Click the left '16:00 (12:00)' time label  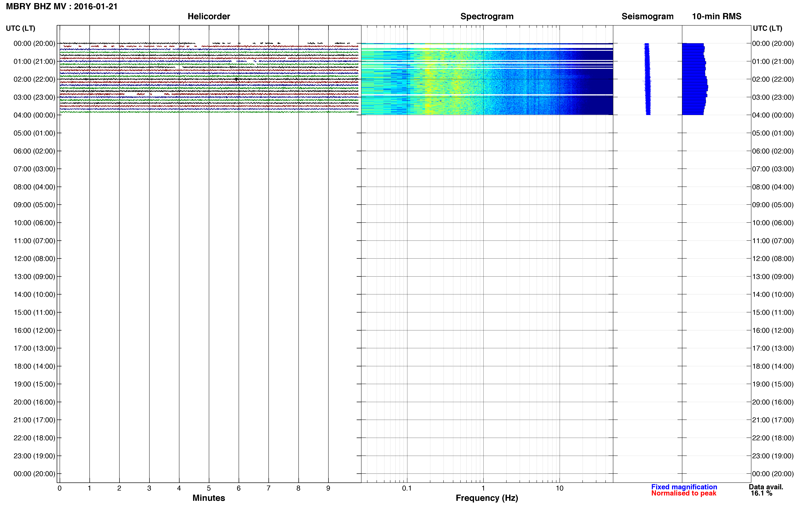point(34,331)
